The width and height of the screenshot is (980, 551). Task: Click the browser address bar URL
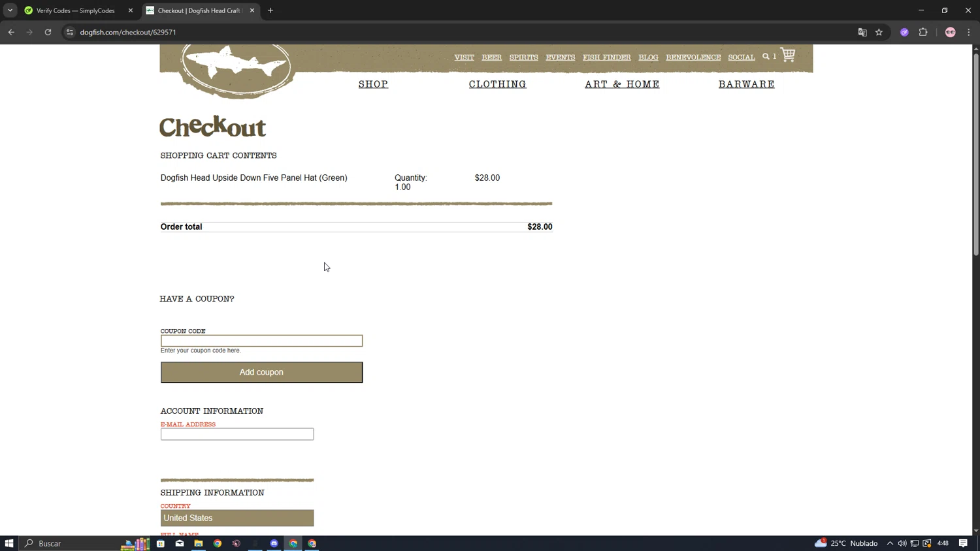128,32
